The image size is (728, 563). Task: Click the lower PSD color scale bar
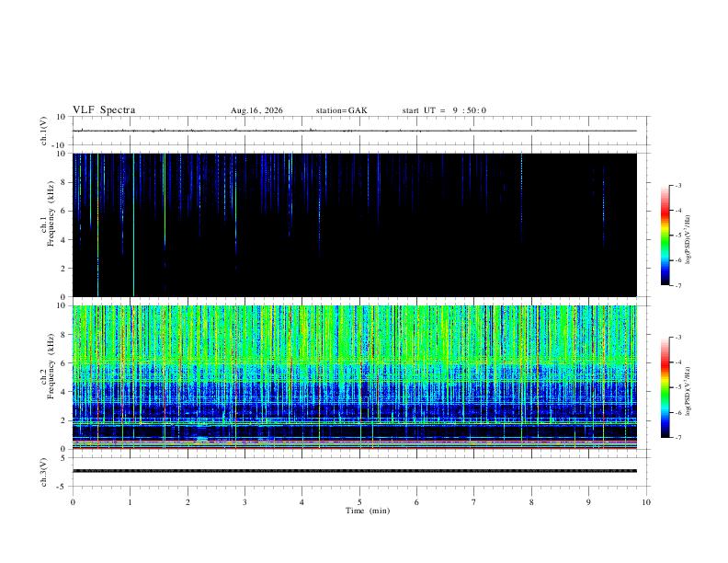[x=665, y=387]
